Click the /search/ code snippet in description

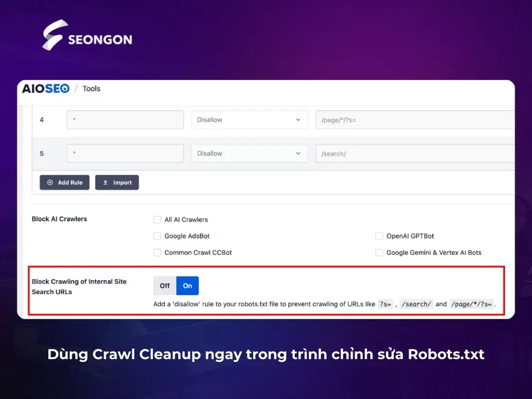tap(417, 304)
